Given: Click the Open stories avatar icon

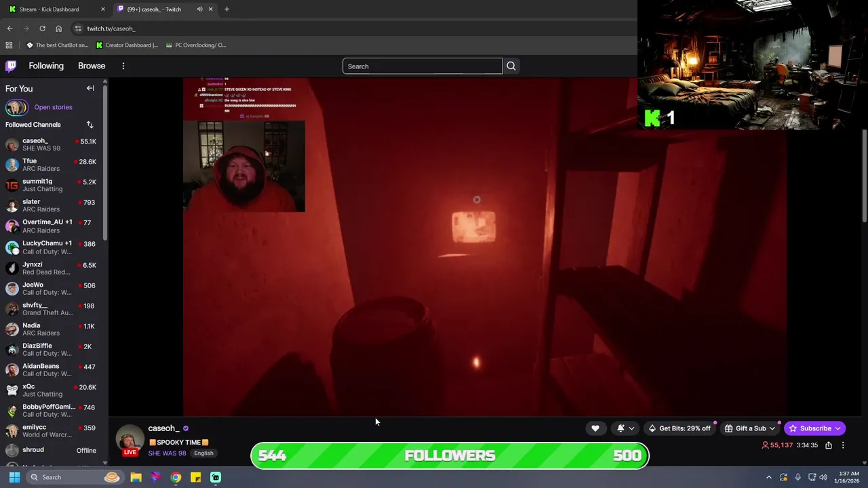Looking at the screenshot, I should click(16, 107).
